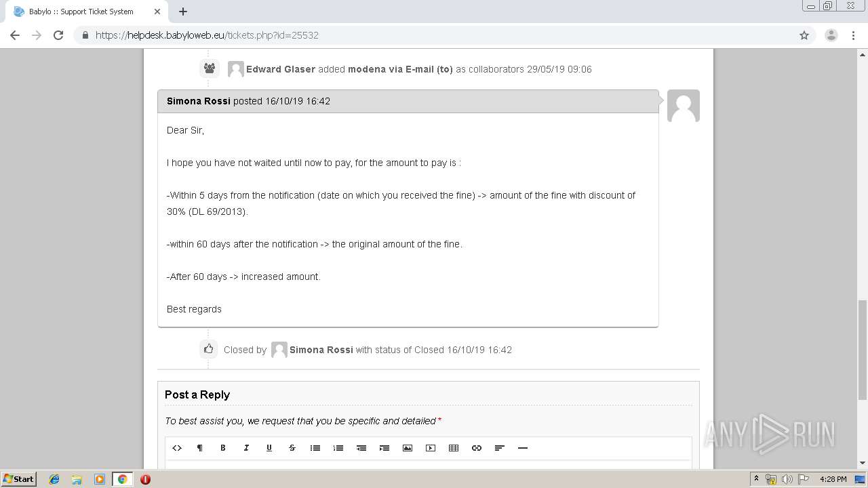Click 'Best regards' text in message
This screenshot has height=488, width=868.
point(194,309)
